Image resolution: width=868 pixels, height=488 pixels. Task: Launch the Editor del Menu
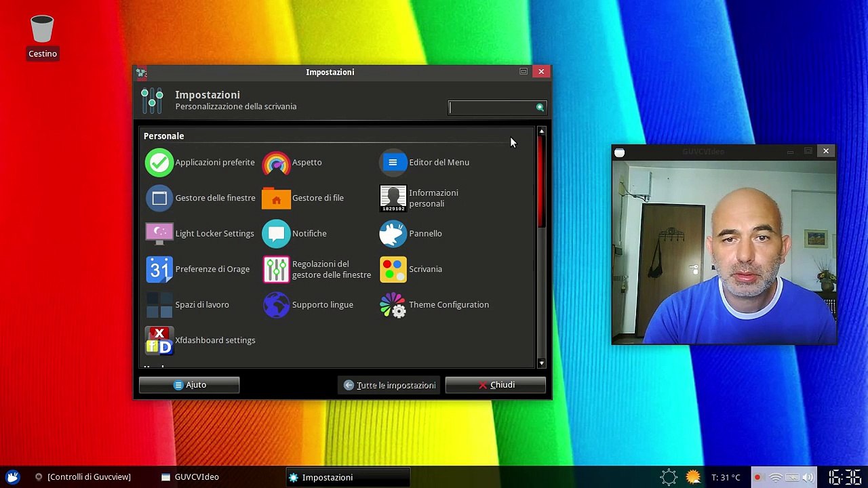pos(425,163)
